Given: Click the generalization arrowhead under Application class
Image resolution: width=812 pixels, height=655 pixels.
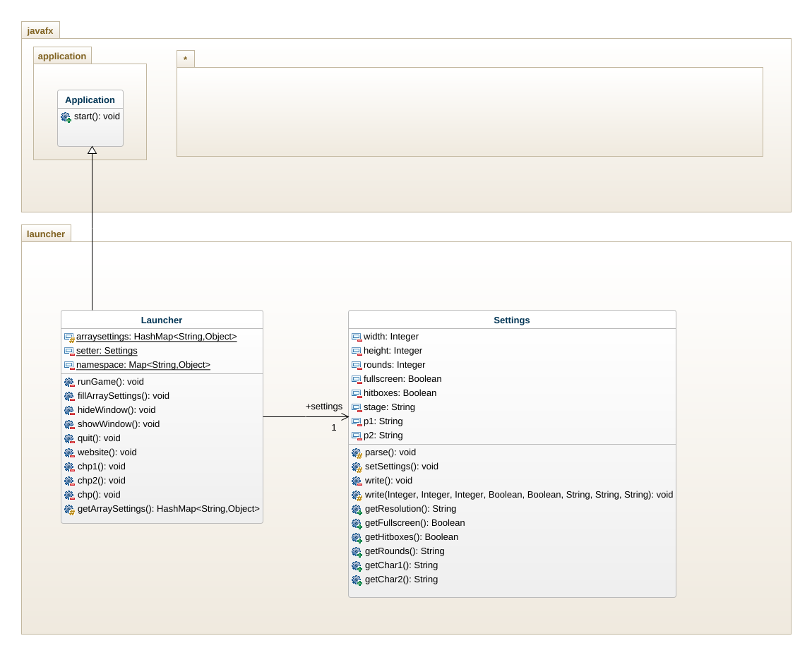Looking at the screenshot, I should tap(92, 150).
